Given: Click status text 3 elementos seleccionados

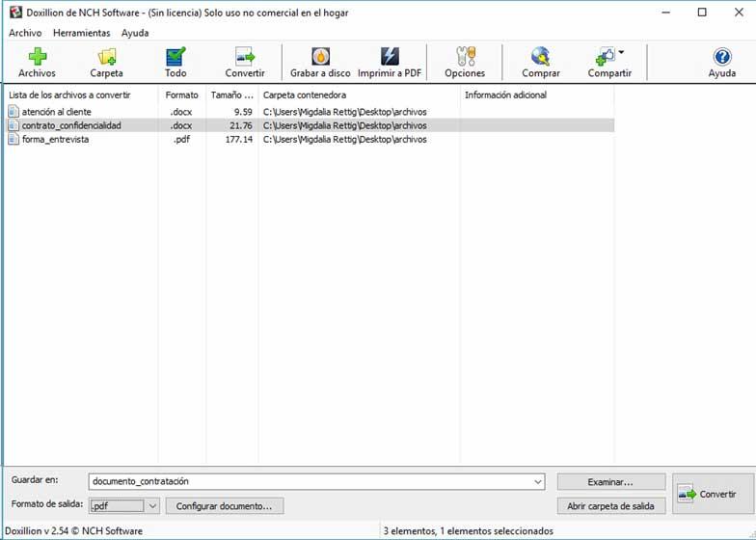Looking at the screenshot, I should [x=469, y=531].
